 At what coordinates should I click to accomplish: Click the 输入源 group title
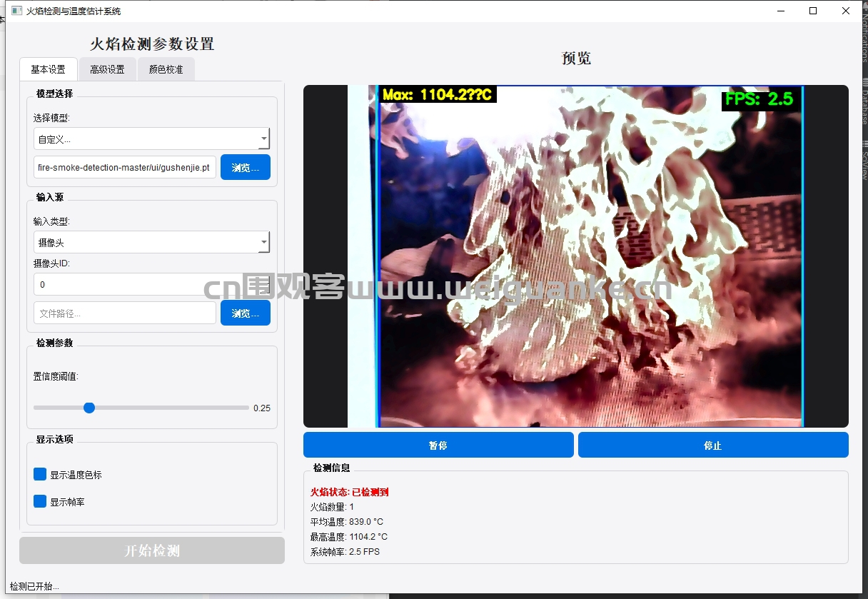50,197
